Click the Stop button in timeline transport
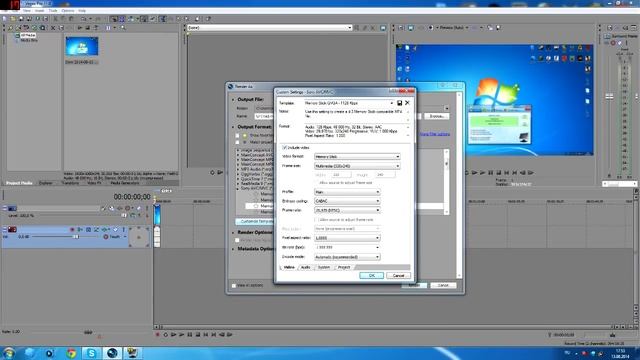 [x=198, y=335]
